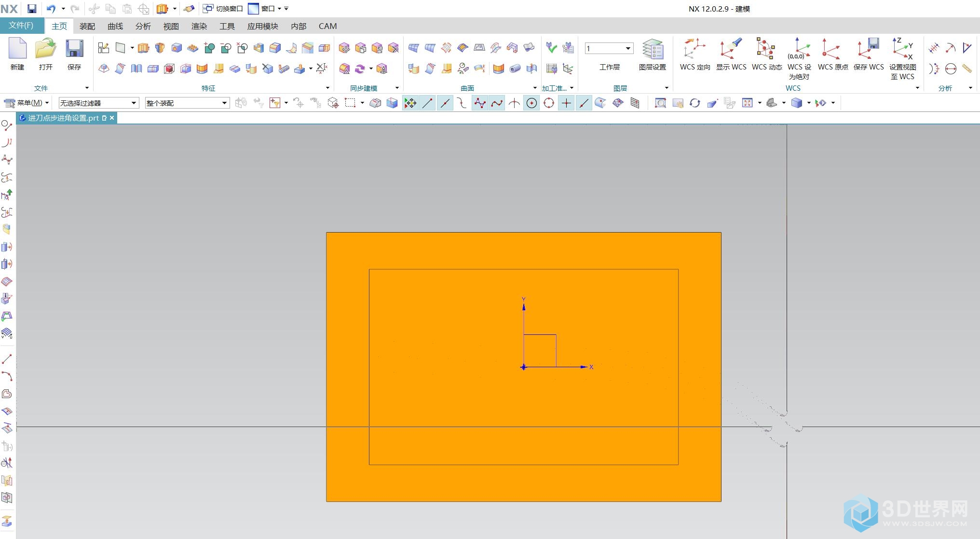Click the Rotate view icon
980x539 pixels.
pyautogui.click(x=694, y=103)
